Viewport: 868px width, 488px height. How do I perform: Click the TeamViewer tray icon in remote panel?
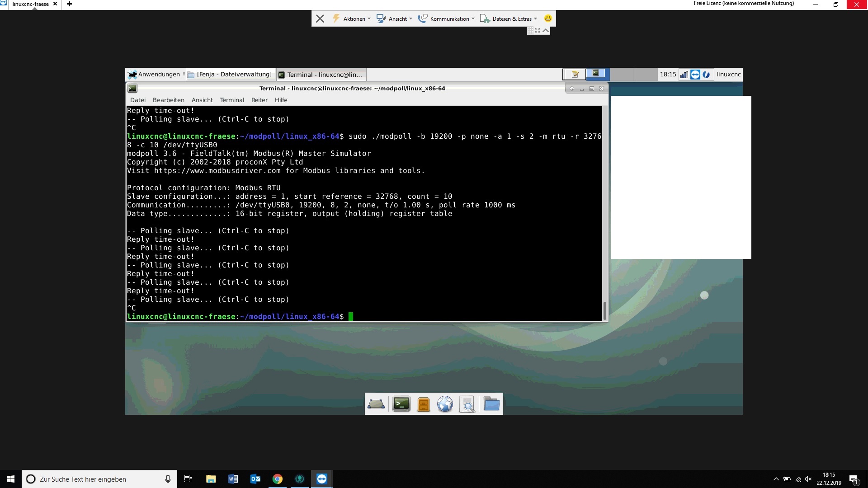(695, 75)
